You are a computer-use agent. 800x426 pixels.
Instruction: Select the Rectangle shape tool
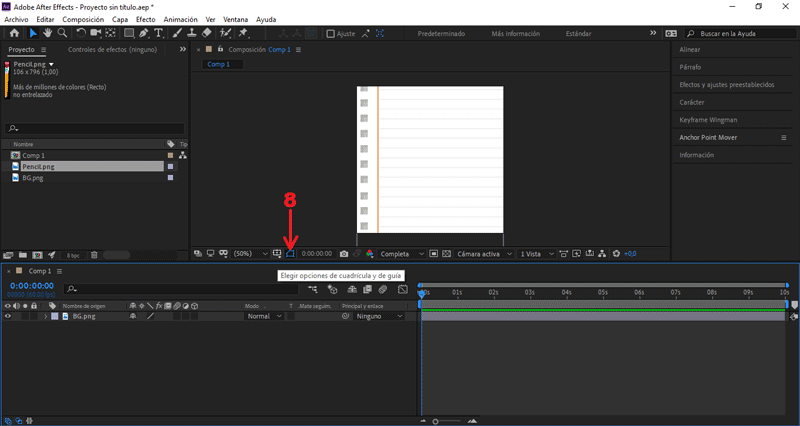(129, 33)
